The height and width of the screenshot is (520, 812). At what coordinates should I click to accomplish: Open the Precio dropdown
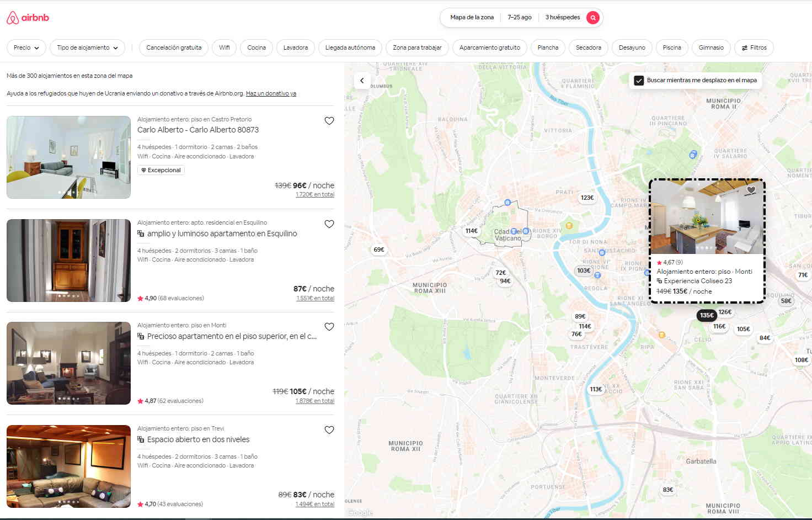pyautogui.click(x=26, y=47)
